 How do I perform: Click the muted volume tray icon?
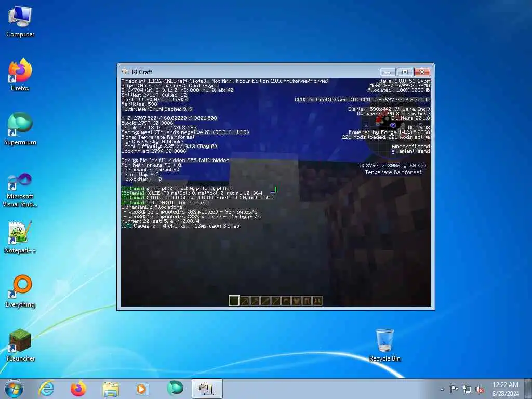pyautogui.click(x=480, y=389)
